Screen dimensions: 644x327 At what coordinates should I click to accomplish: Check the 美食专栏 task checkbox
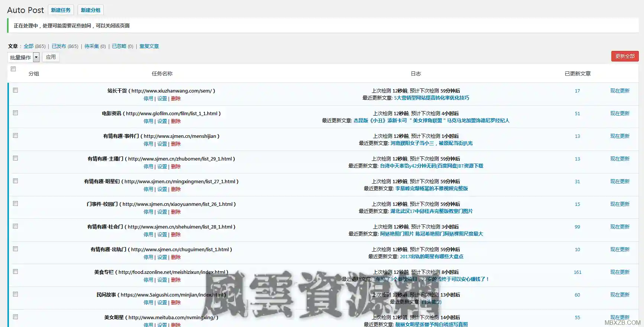coord(16,271)
